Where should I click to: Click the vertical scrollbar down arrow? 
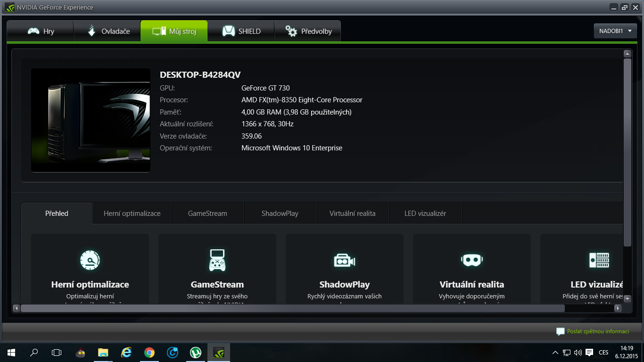pos(627,298)
